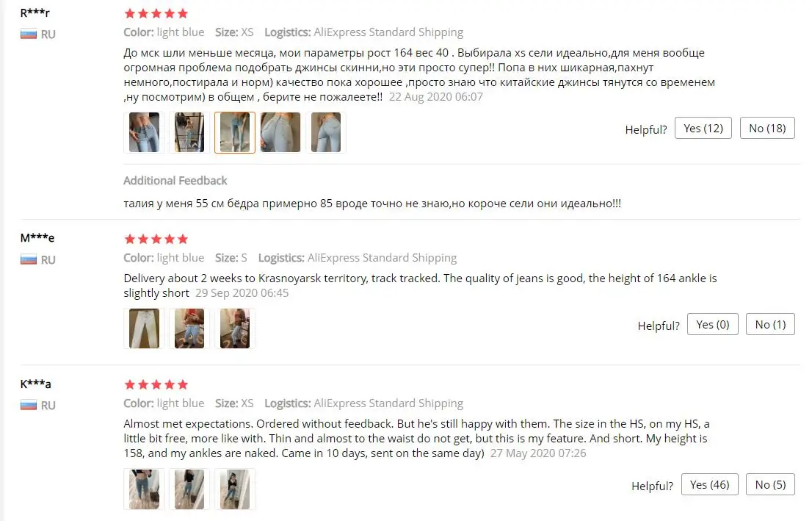Click Yes (12) helpful button

(703, 129)
